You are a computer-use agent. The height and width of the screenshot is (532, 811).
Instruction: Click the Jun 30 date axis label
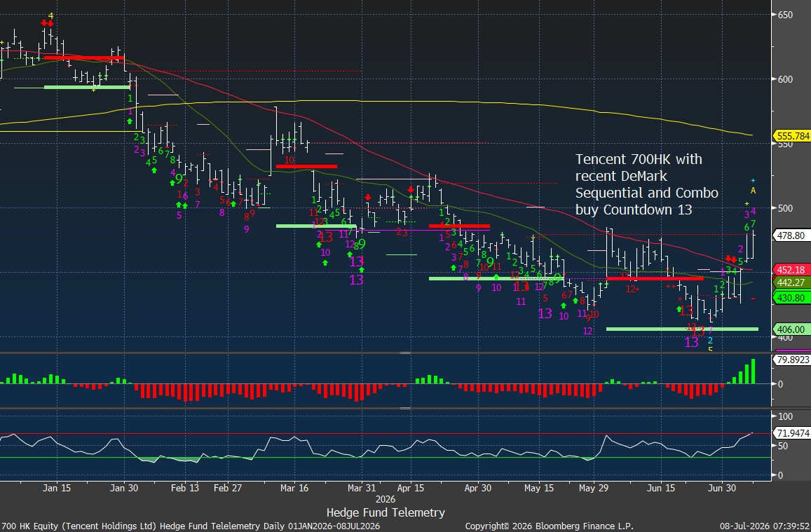pyautogui.click(x=722, y=488)
